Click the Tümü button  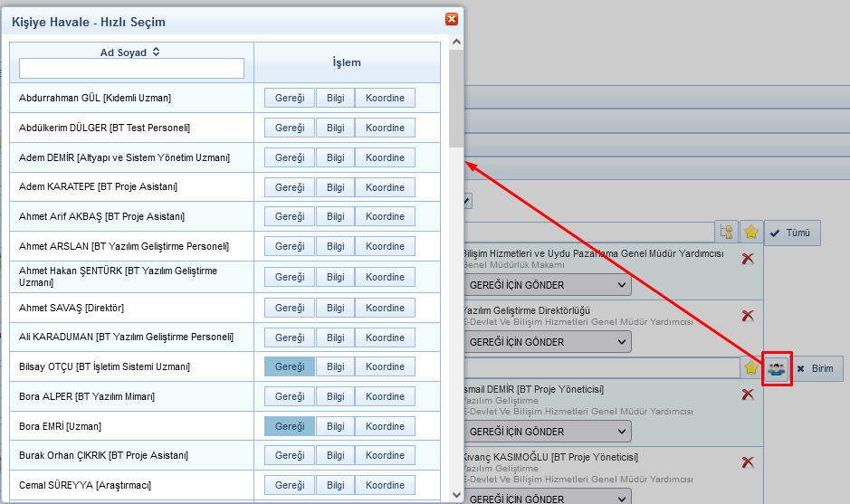[x=791, y=233]
